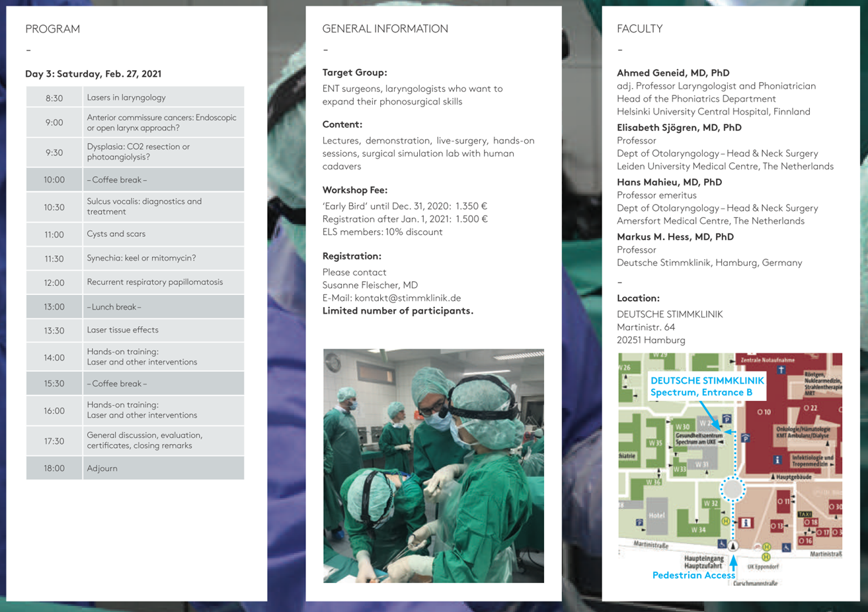Click the 13:00 Lunch break row
Image resolution: width=868 pixels, height=612 pixels.
(x=135, y=307)
